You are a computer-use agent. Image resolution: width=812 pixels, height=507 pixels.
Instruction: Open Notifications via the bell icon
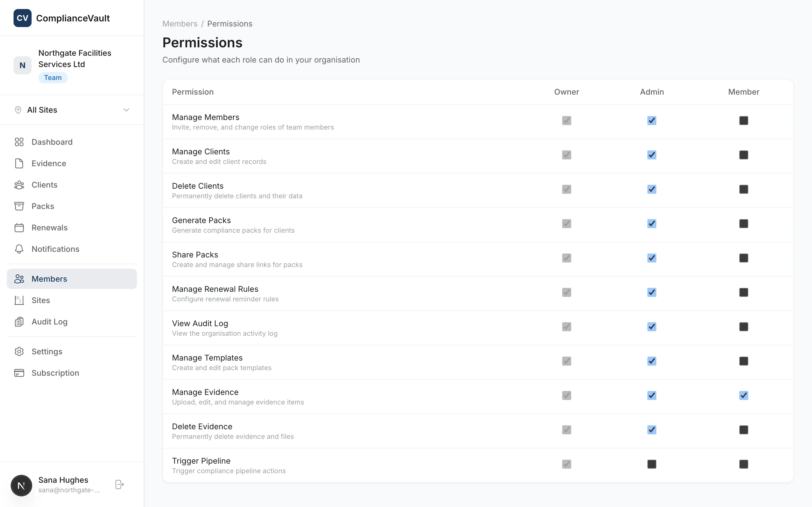(x=19, y=249)
